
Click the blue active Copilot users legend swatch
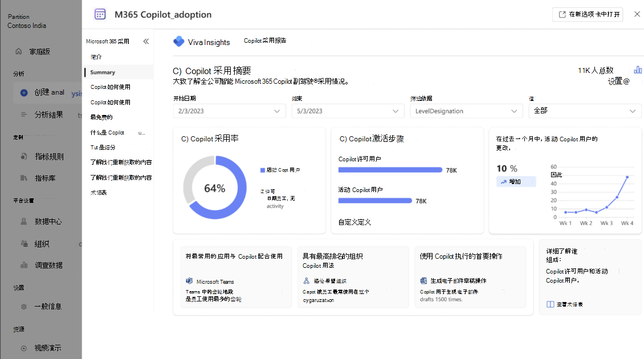[x=263, y=170]
